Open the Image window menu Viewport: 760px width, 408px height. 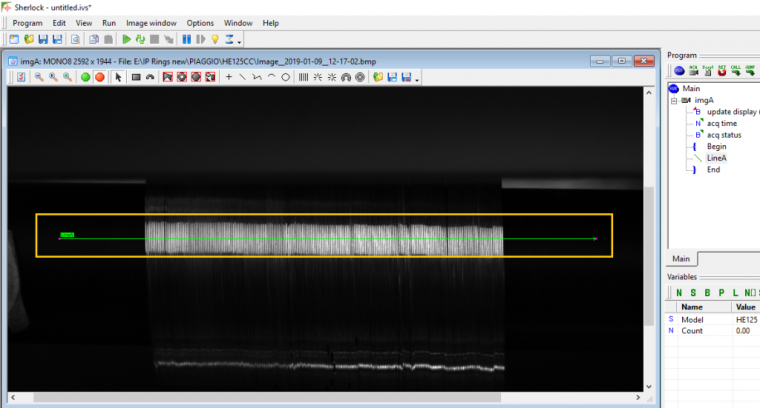[x=153, y=22]
